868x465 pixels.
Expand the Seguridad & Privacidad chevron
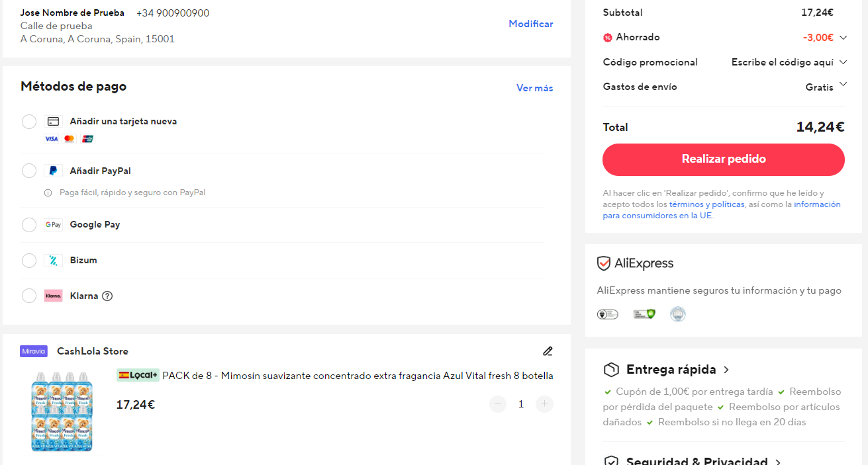pos(778,462)
